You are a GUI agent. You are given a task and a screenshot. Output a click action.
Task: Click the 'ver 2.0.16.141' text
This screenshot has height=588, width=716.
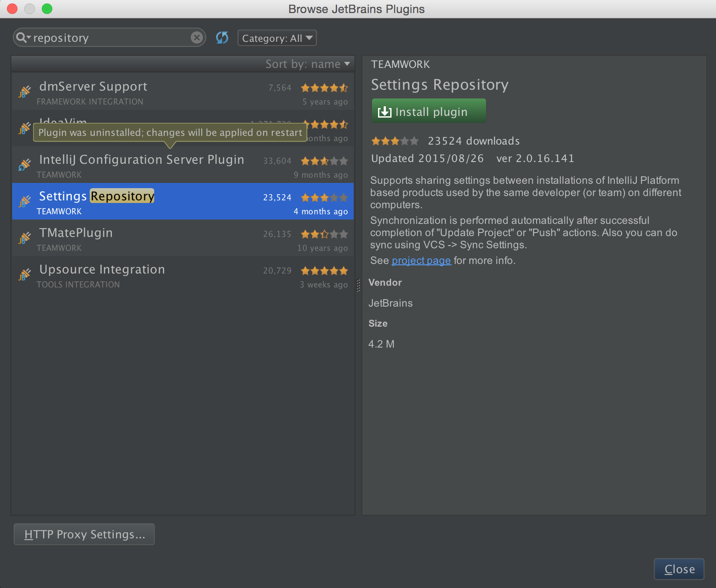(x=535, y=159)
